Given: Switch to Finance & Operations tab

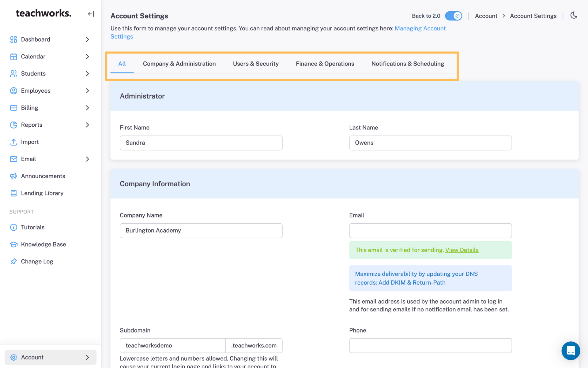Looking at the screenshot, I should 325,64.
